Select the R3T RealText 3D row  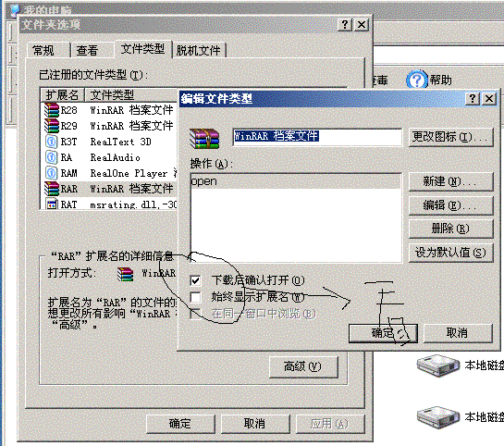click(x=109, y=142)
